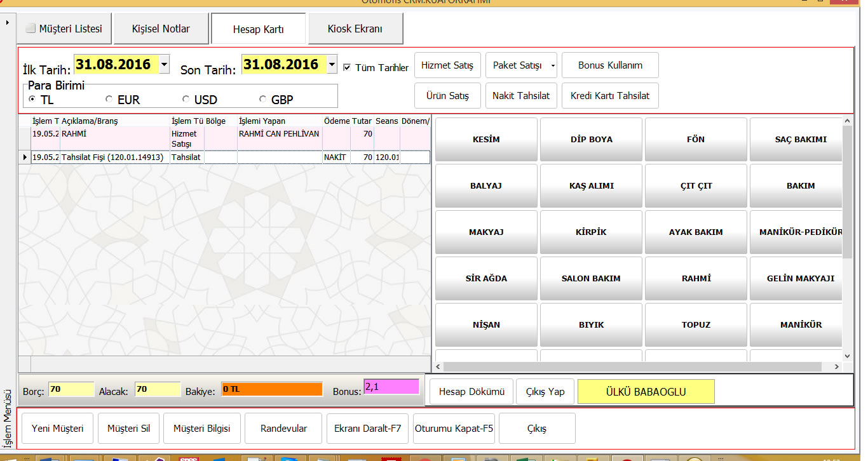868x461 pixels.
Task: Open the Kişisel Notlar tab
Action: coord(161,29)
